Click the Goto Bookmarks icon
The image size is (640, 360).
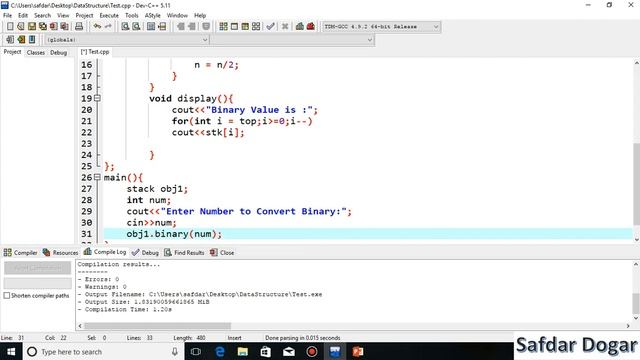click(x=32, y=40)
